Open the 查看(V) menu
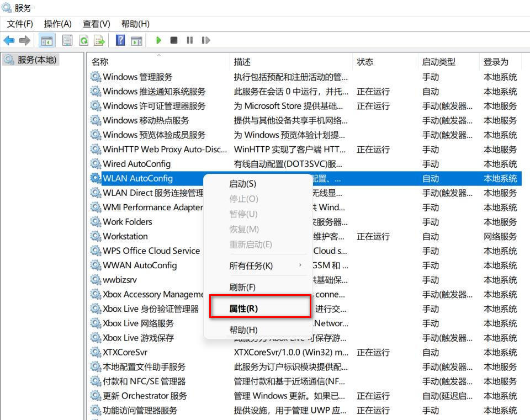 pyautogui.click(x=95, y=24)
